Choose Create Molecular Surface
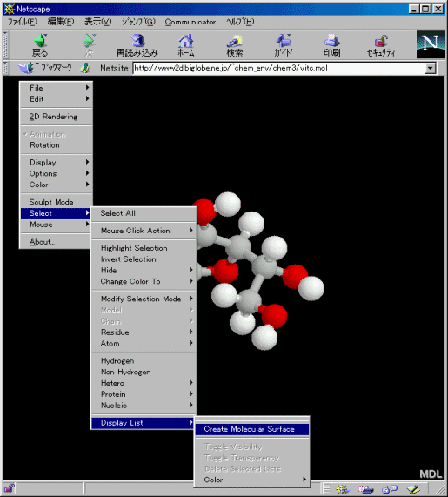 pos(252,429)
